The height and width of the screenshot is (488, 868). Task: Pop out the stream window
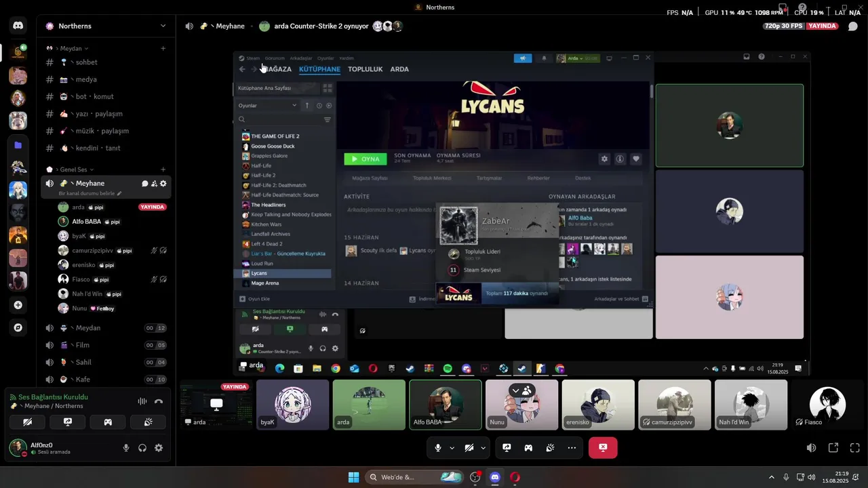(x=833, y=448)
